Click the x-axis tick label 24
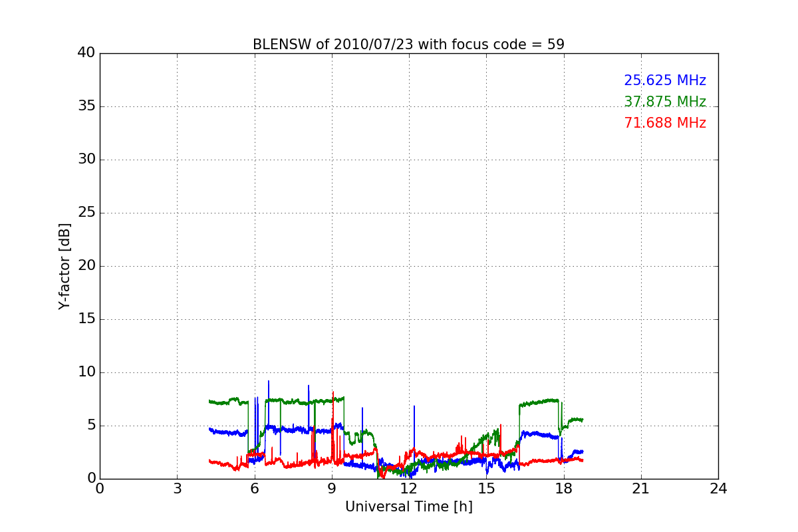Image resolution: width=798 pixels, height=532 pixels. point(718,489)
